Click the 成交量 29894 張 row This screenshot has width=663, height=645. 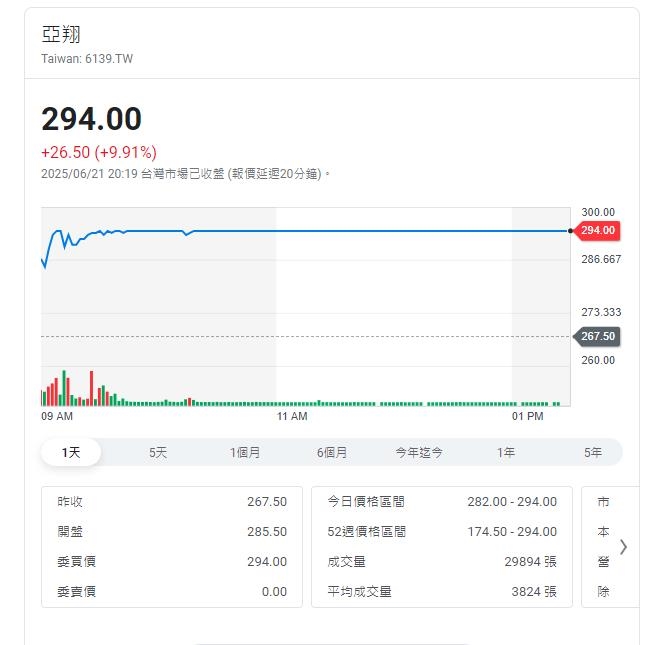pos(441,562)
